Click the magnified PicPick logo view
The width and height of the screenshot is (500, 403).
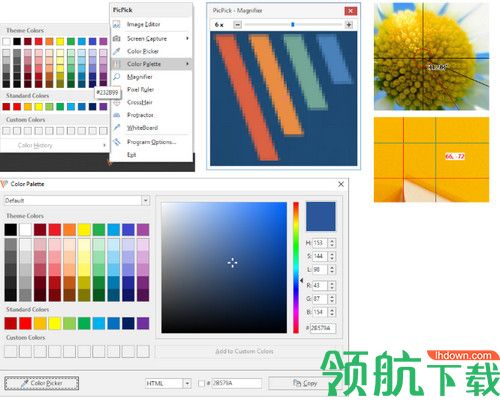[283, 99]
